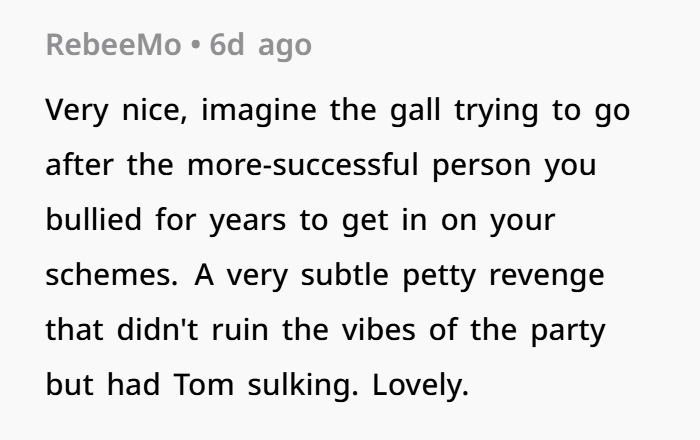
Task: Click the word 'imagine' in the first line
Action: (259, 110)
